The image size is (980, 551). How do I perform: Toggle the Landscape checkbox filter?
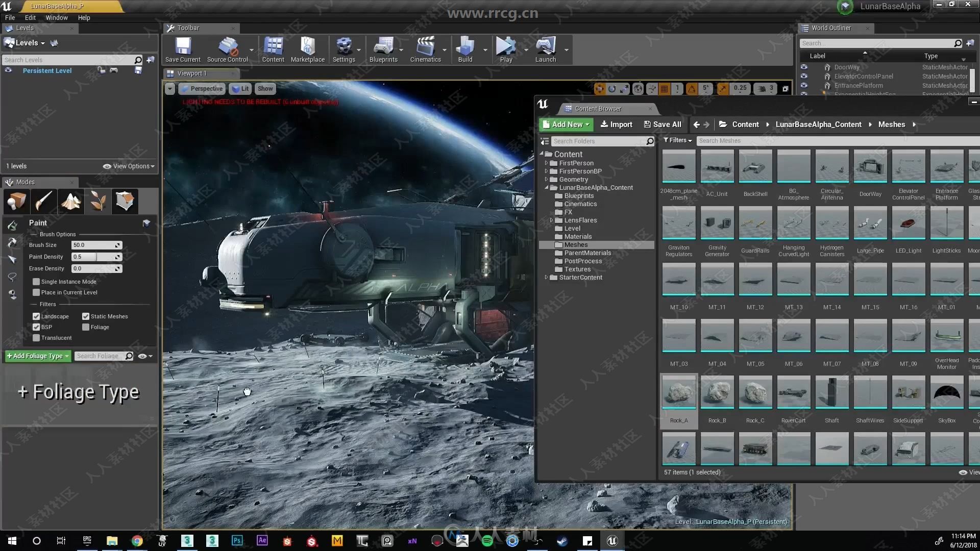point(36,315)
